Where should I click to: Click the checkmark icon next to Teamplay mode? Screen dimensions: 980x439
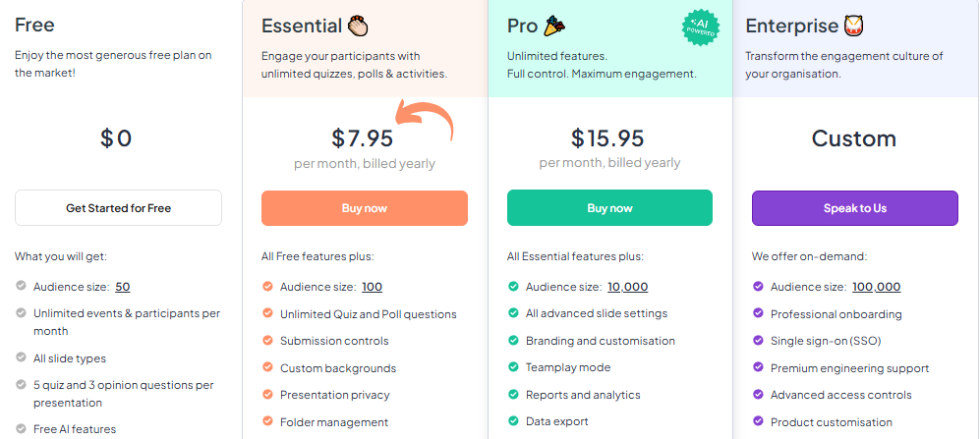[x=513, y=367]
